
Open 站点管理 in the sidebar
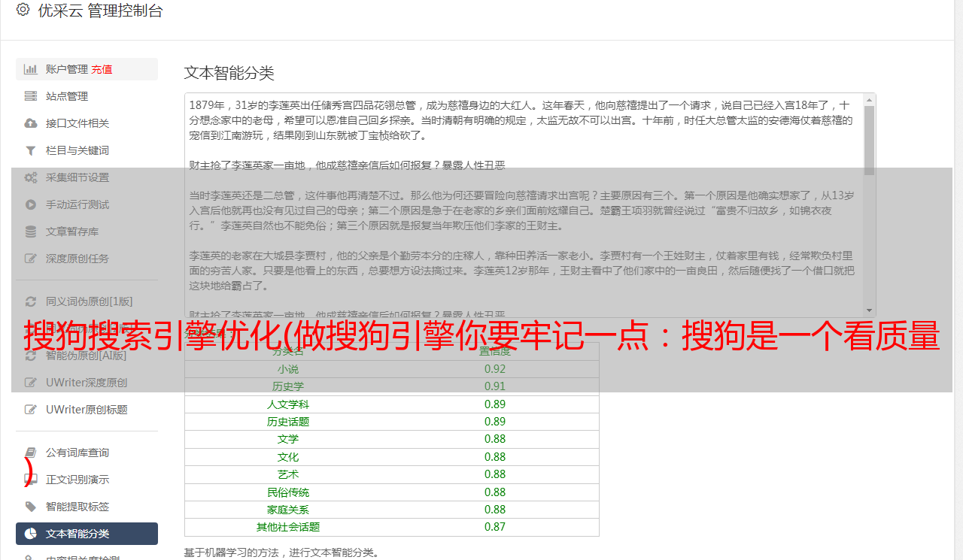(x=67, y=96)
